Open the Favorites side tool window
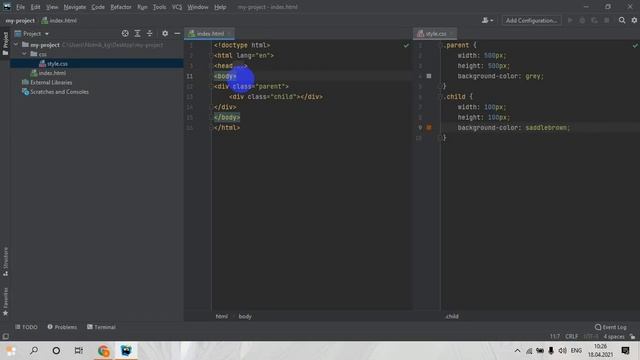 [x=5, y=301]
